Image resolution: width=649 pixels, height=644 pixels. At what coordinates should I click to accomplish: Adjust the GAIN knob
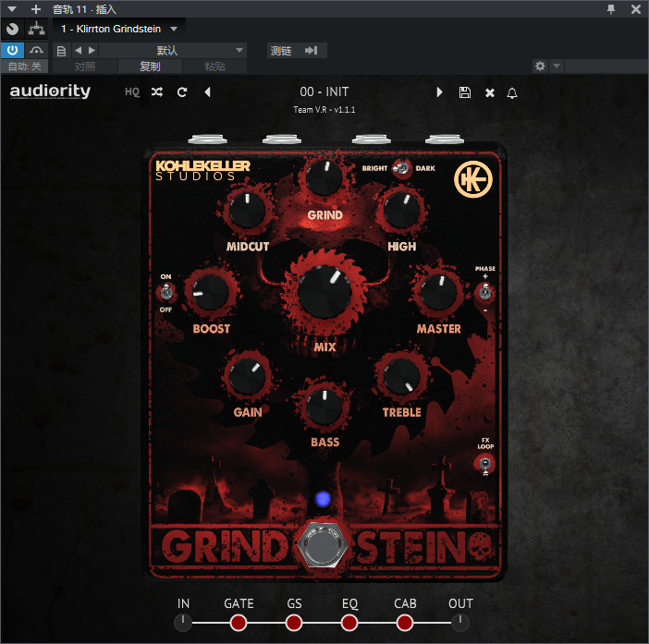(248, 376)
